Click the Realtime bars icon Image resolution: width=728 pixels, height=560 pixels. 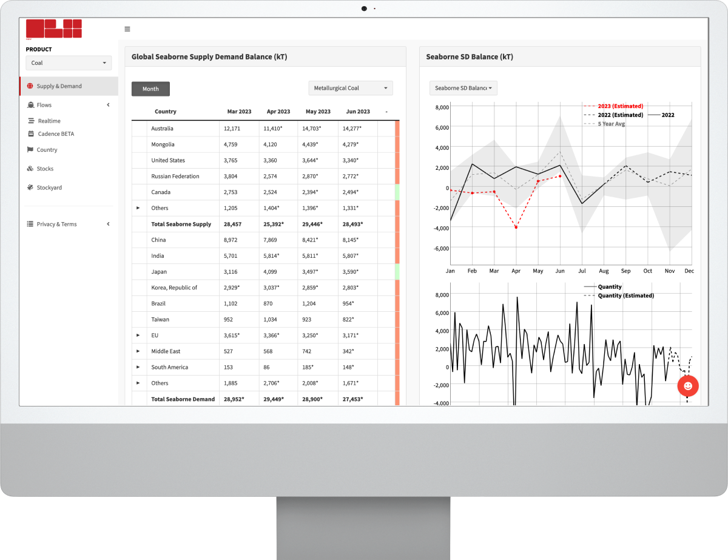click(x=31, y=121)
